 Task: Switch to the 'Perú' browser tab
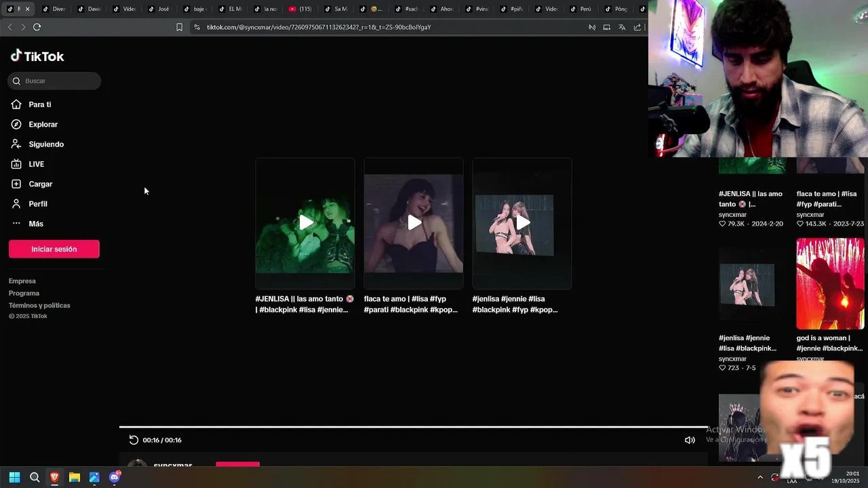point(580,9)
